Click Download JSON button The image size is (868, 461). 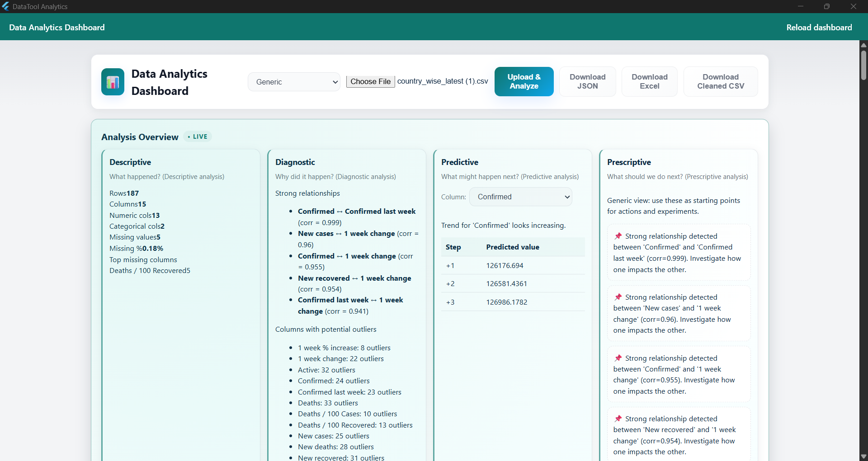[x=587, y=81]
